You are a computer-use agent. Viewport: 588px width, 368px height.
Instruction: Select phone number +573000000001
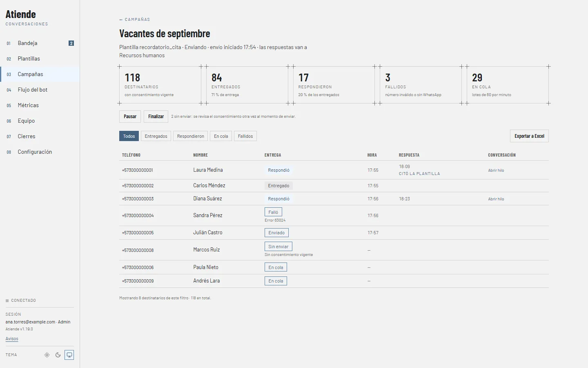(137, 170)
